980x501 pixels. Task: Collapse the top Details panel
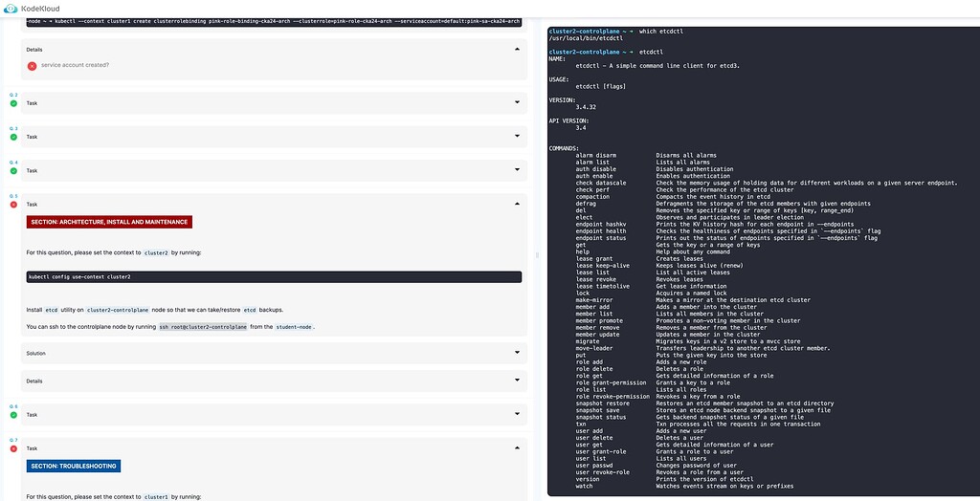coord(518,50)
